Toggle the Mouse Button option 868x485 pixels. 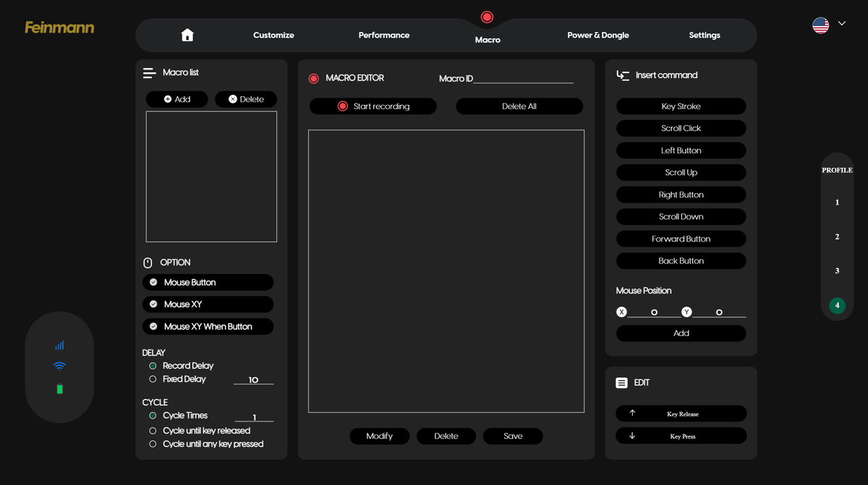coord(208,282)
